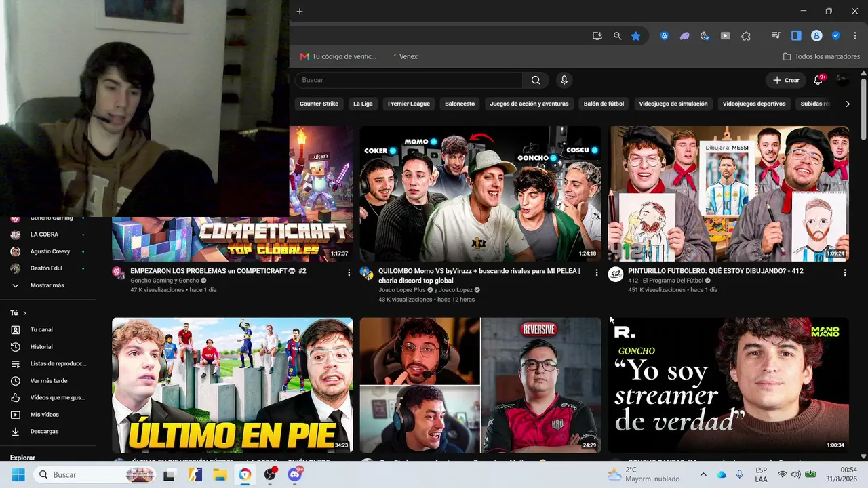Open the gray play-button extension
This screenshot has width=868, height=488.
click(725, 36)
